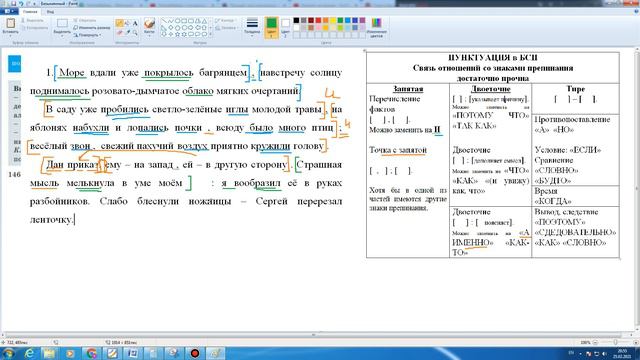Pick the Line shape in shapes gallery

click(x=163, y=21)
